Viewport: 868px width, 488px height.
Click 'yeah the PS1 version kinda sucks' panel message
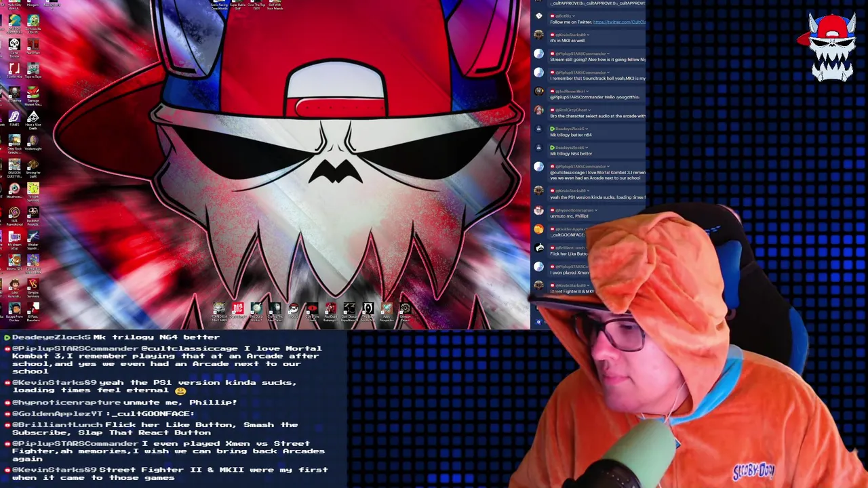[x=598, y=197]
